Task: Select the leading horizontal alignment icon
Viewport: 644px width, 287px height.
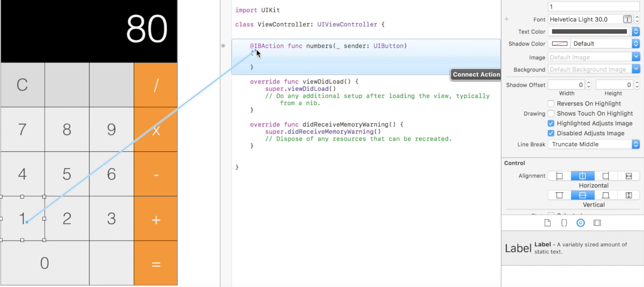Action: click(559, 176)
